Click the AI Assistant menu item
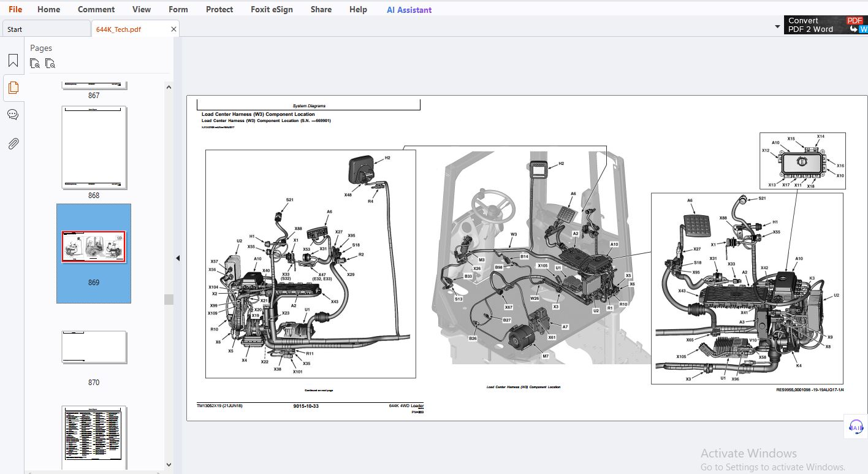868x474 pixels. point(409,10)
